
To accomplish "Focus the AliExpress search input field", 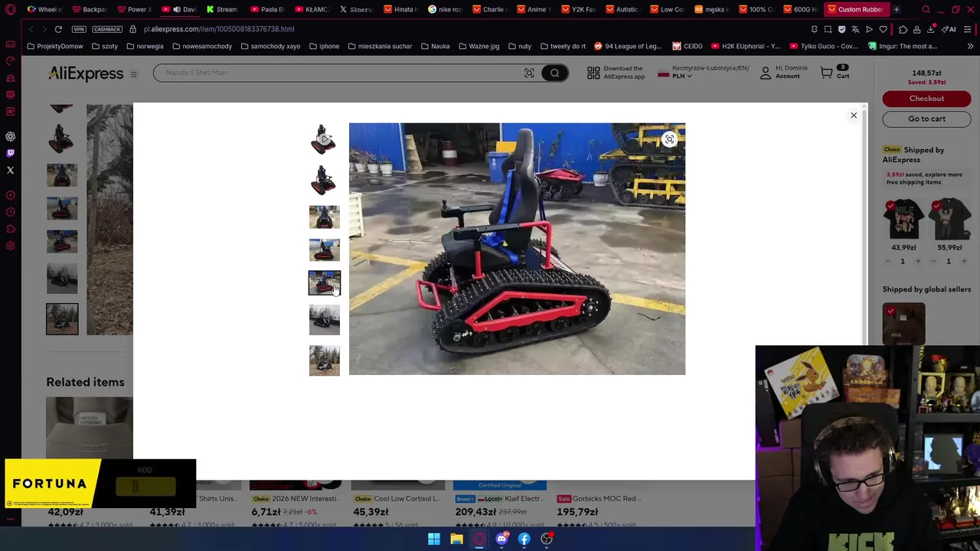I will coord(337,73).
